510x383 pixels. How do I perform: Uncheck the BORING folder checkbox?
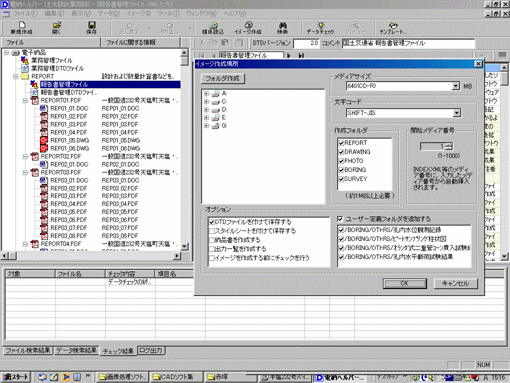point(341,170)
